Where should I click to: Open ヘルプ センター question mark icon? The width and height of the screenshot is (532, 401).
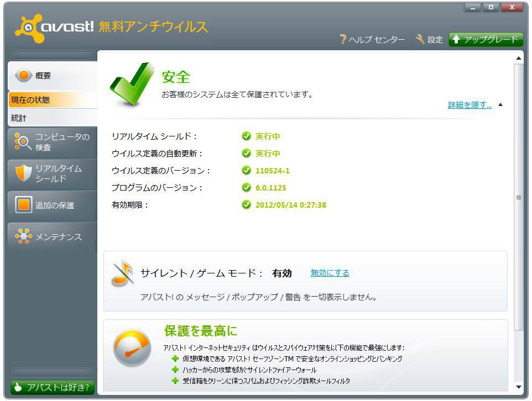point(343,39)
